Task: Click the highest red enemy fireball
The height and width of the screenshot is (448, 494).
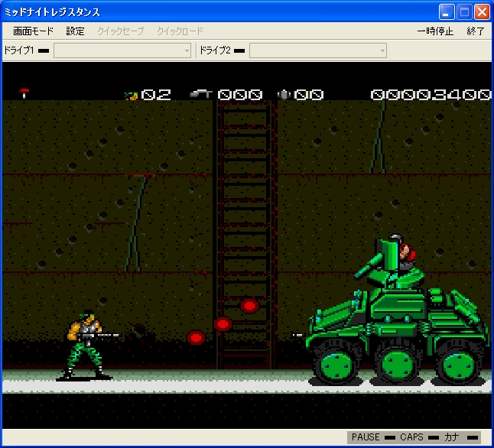Action: 249,305
